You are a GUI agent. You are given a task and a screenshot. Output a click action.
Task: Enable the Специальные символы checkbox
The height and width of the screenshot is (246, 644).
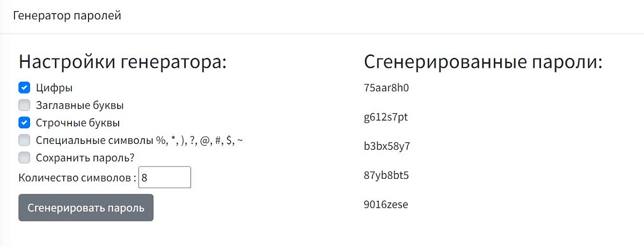click(24, 140)
